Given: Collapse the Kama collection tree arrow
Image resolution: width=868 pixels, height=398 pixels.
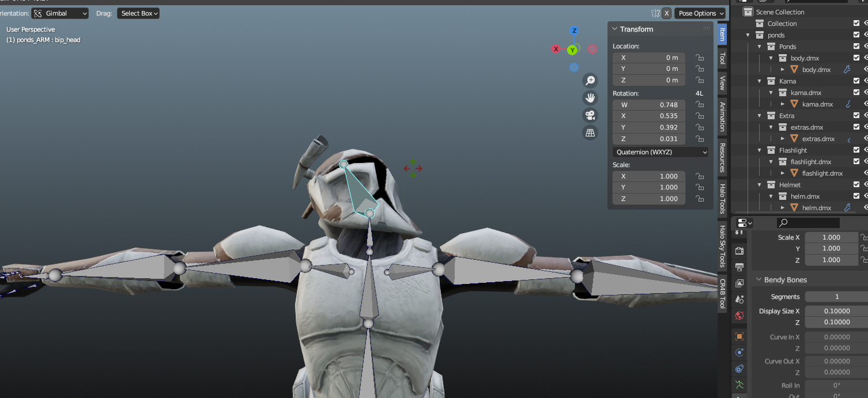Looking at the screenshot, I should point(760,81).
